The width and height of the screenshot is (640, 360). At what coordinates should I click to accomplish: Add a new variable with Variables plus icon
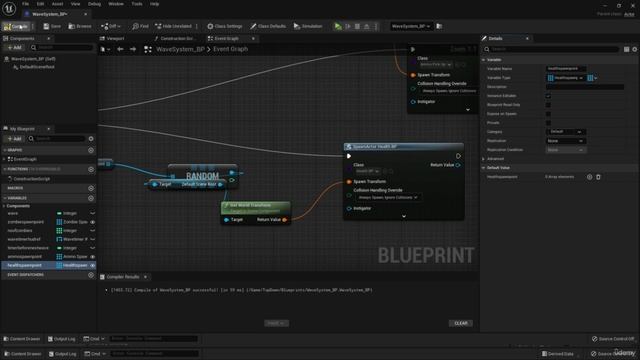pos(91,198)
